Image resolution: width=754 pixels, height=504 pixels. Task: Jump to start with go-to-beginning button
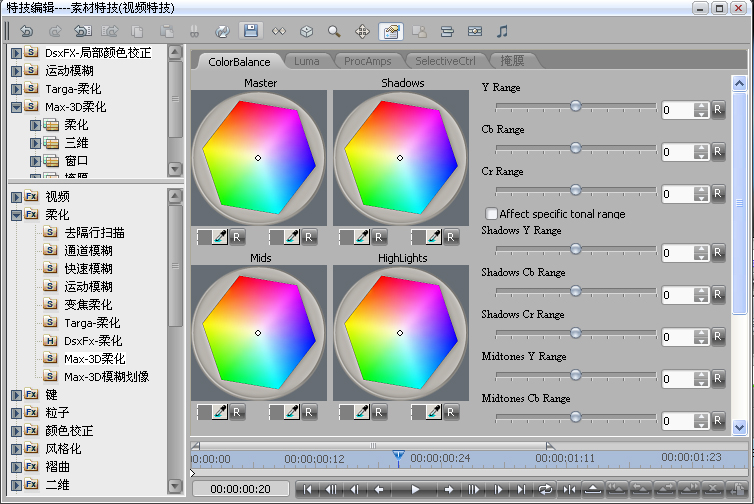(x=308, y=489)
